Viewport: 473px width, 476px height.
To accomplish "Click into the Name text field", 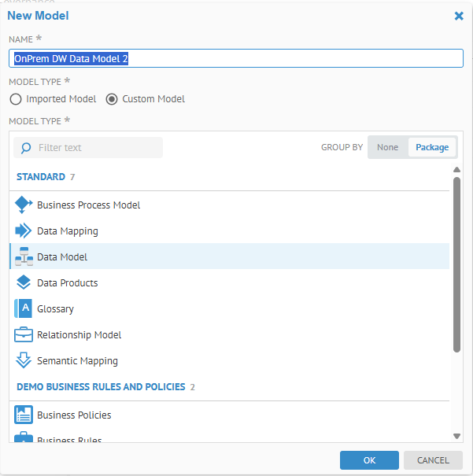I will coord(236,58).
